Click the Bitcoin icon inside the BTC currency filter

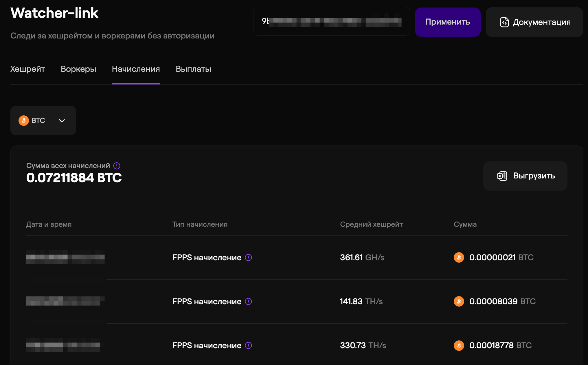[24, 120]
